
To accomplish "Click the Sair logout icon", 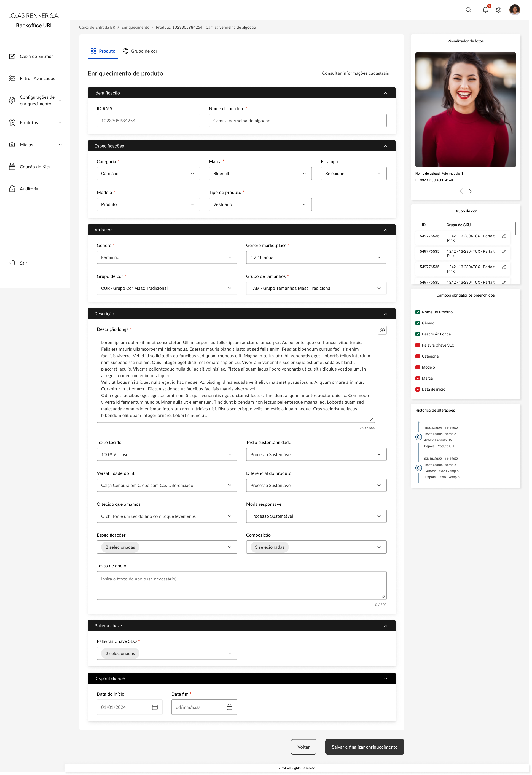I will click(x=12, y=263).
